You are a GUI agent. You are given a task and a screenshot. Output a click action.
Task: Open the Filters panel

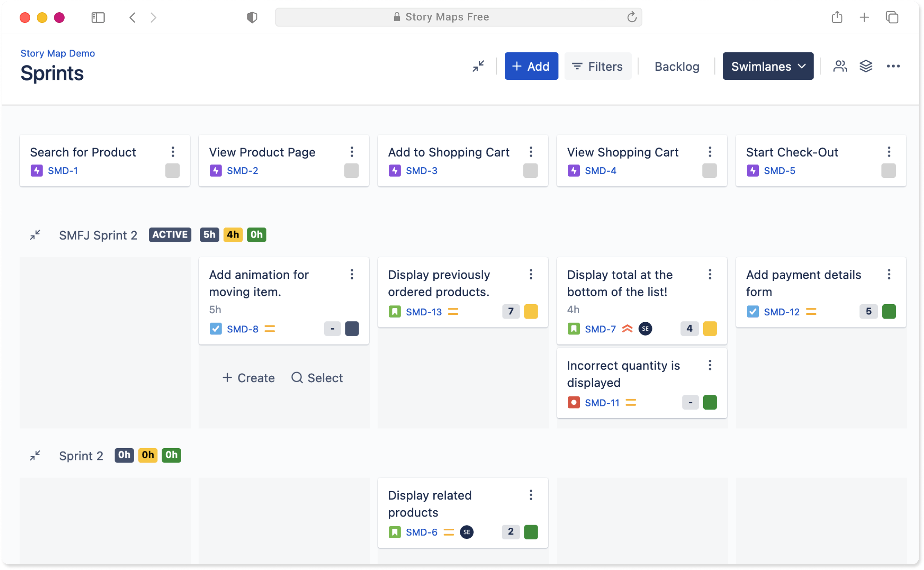coord(597,66)
